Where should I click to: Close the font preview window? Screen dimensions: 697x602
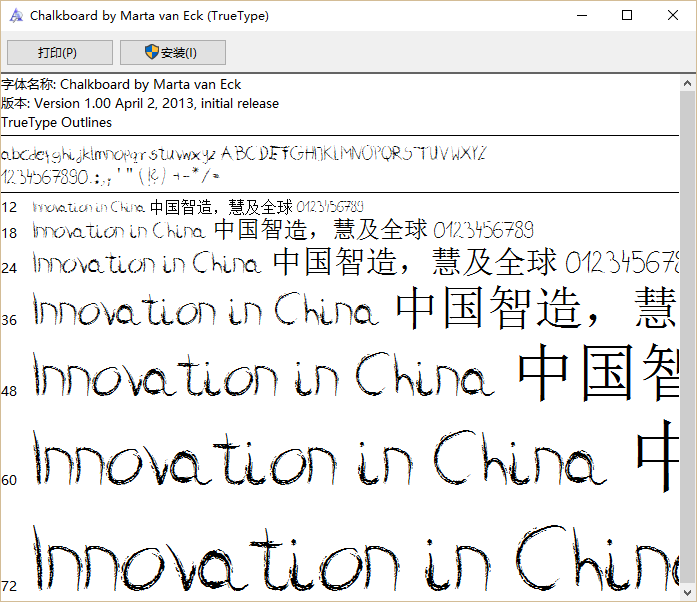(673, 16)
